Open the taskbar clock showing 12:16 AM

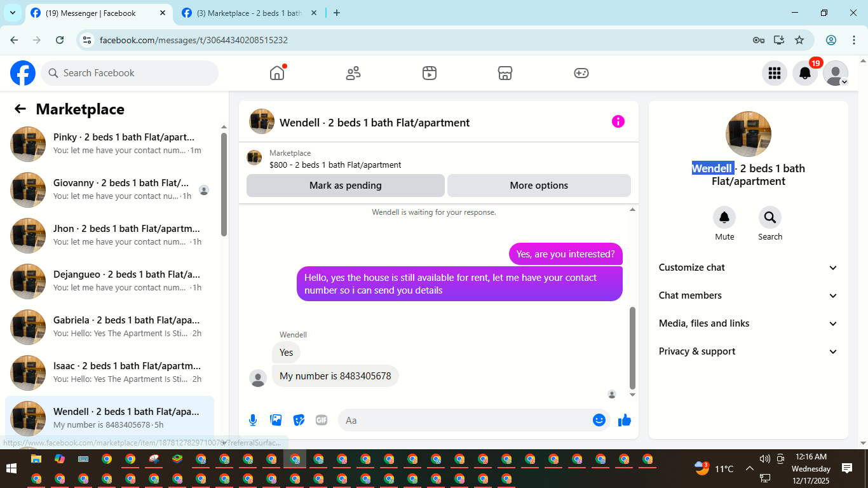(811, 468)
